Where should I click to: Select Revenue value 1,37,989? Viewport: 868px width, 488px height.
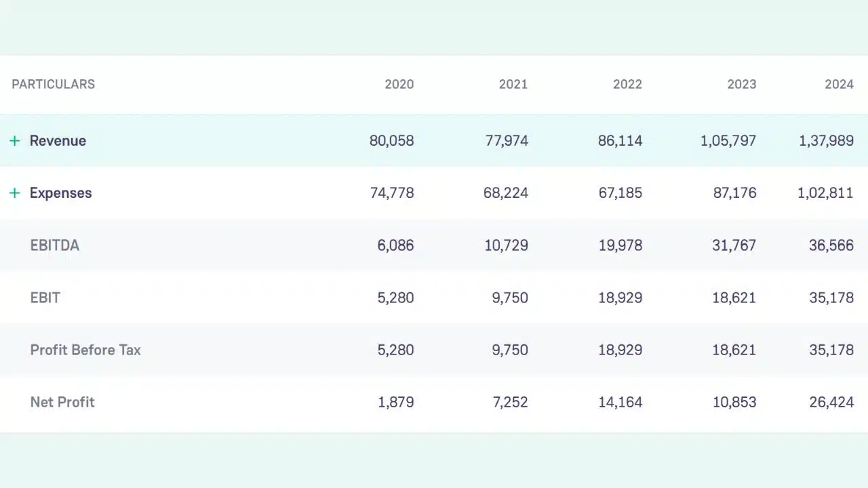point(827,141)
